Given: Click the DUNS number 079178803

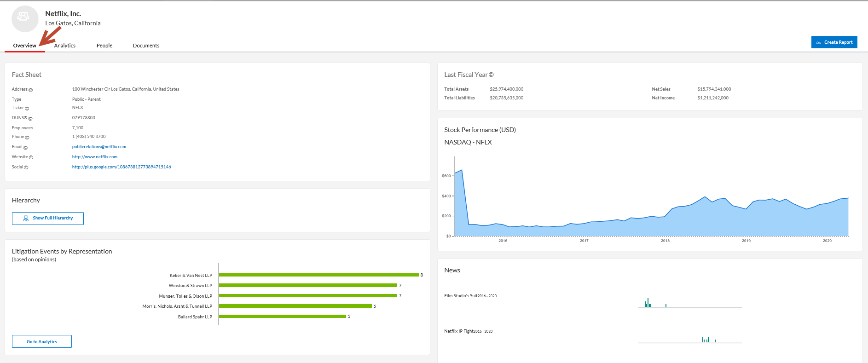Looking at the screenshot, I should [84, 118].
